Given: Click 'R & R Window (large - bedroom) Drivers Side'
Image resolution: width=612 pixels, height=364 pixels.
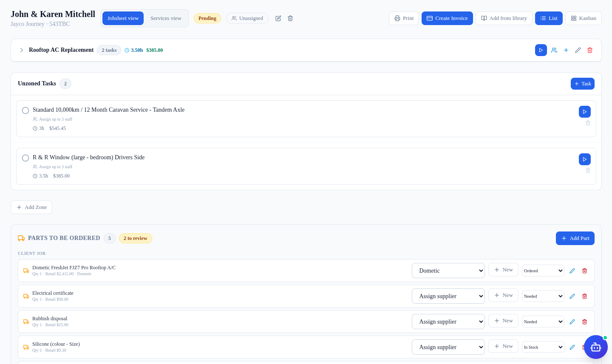Looking at the screenshot, I should click(x=88, y=157).
